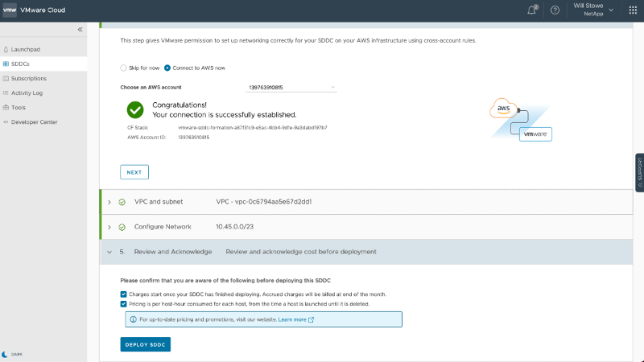644x362 pixels.
Task: Open the help question mark icon
Action: click(555, 10)
